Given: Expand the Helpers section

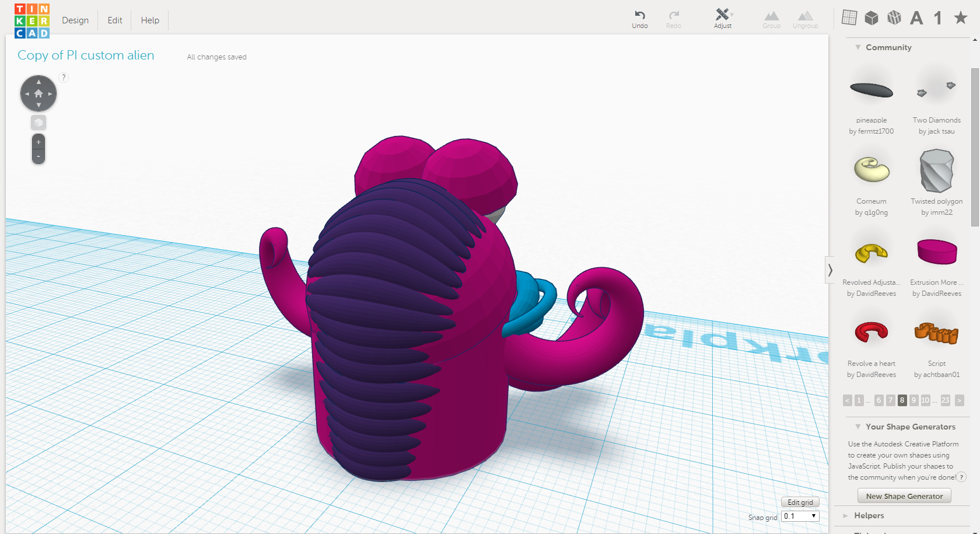Looking at the screenshot, I should pyautogui.click(x=845, y=515).
